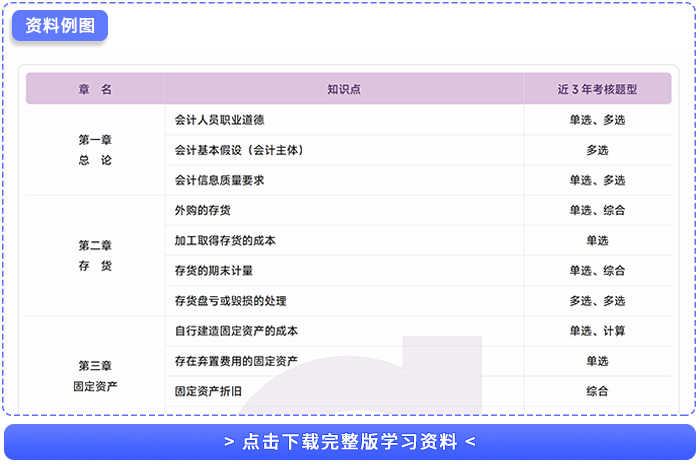
Task: Click the 固定资产折旧 knowledge point
Action: click(x=208, y=391)
